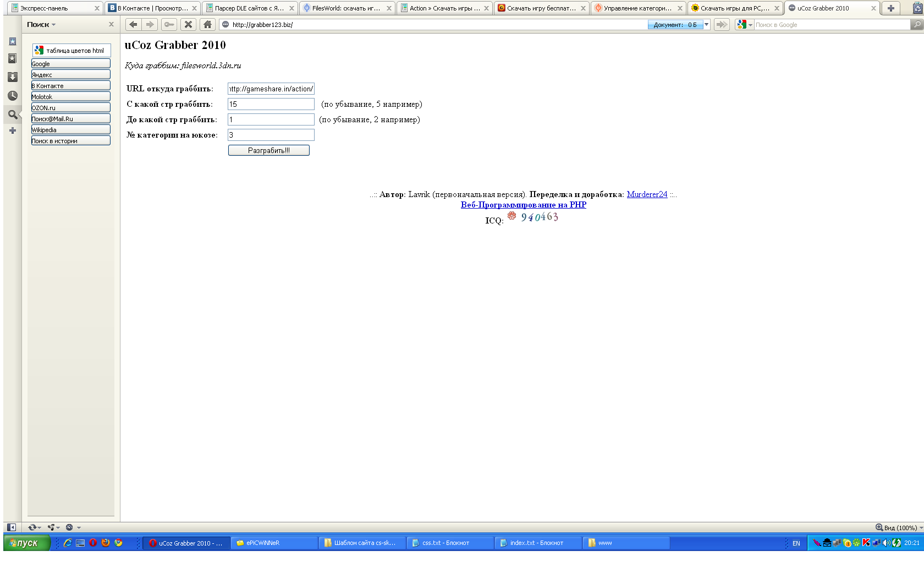This screenshot has height=578, width=924.
Task: Go to the home page icon
Action: tap(207, 25)
